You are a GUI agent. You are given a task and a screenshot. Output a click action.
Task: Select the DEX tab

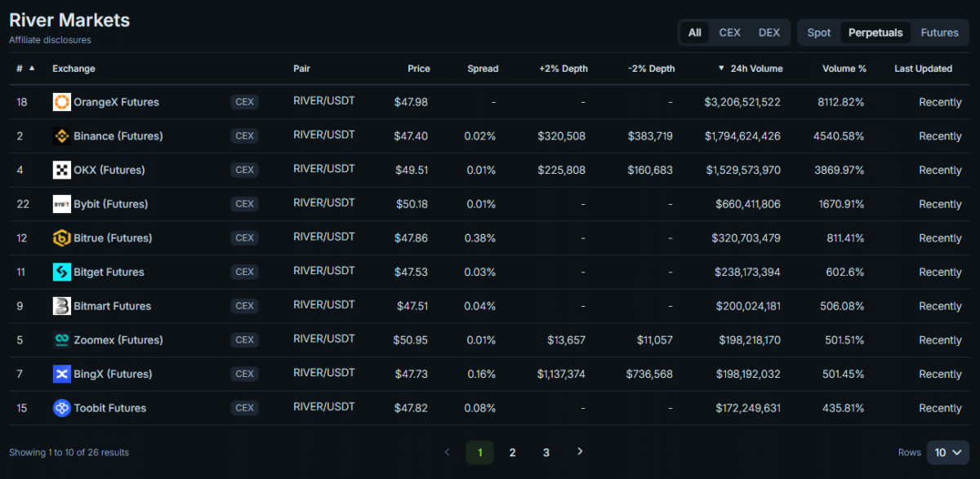click(x=768, y=33)
